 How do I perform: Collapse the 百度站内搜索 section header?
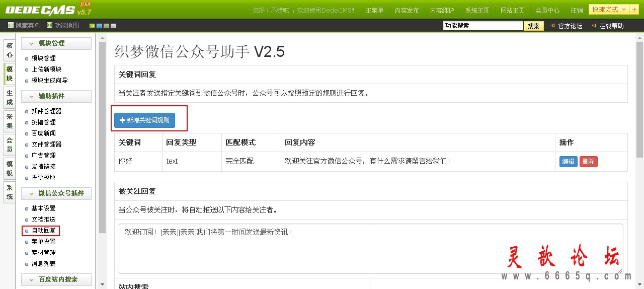point(56,279)
